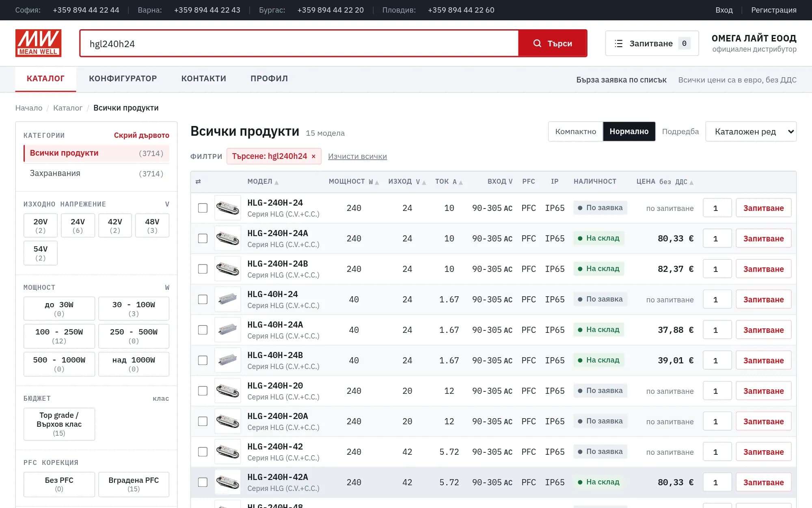The image size is (812, 508).
Task: Sort by the Изход V column
Action: (x=407, y=182)
